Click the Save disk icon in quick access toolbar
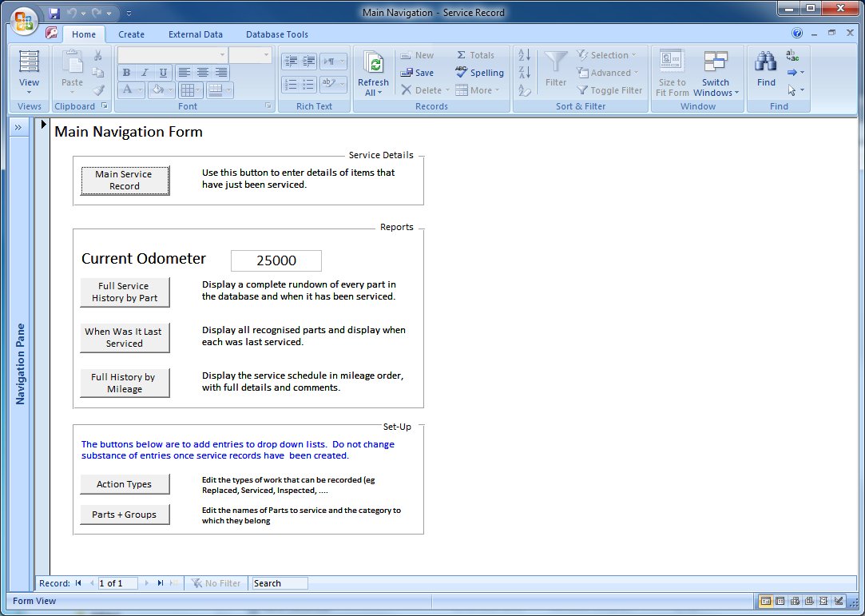865x616 pixels. pyautogui.click(x=54, y=13)
